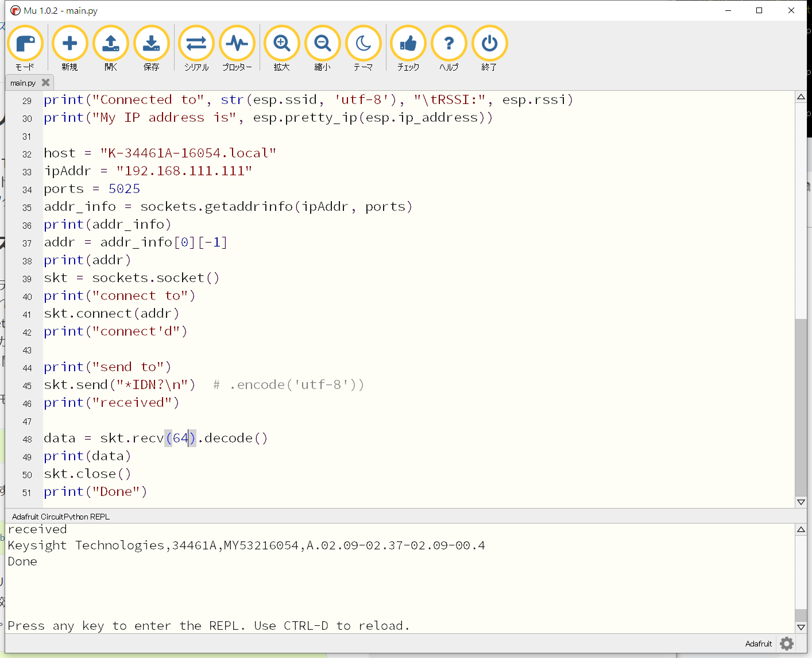Click print("send to") on line 44
The width and height of the screenshot is (812, 658).
pos(107,367)
